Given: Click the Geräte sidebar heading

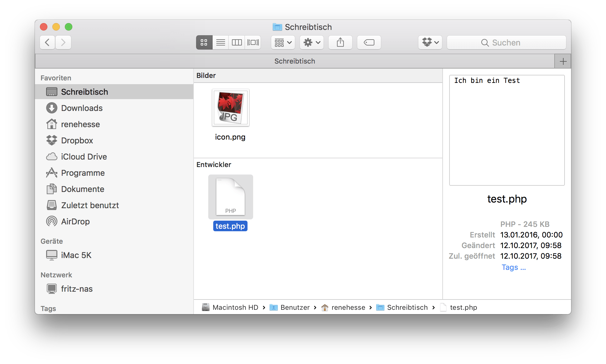Looking at the screenshot, I should coord(52,241).
